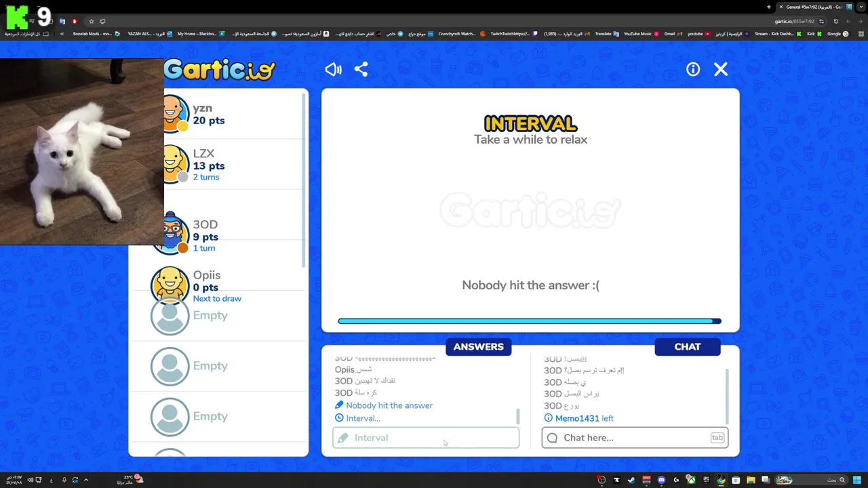Click the interval progress bar
The height and width of the screenshot is (488, 868).
tap(530, 321)
